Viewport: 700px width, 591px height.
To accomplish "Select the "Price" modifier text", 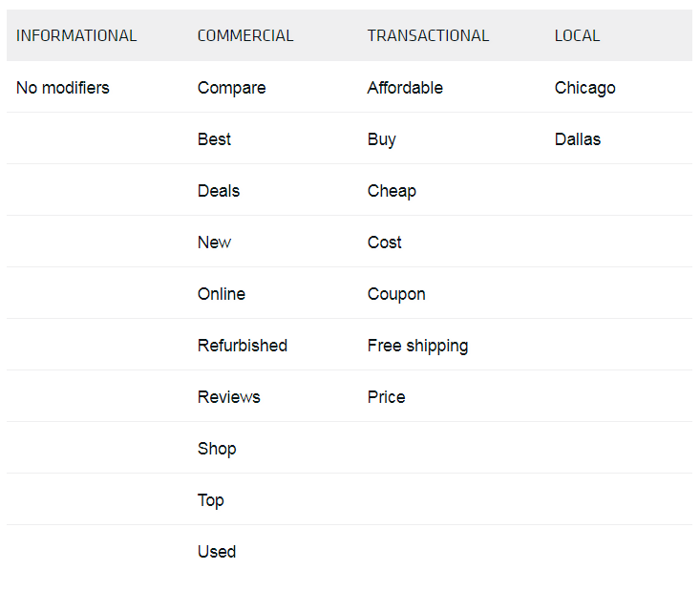I will coord(387,397).
